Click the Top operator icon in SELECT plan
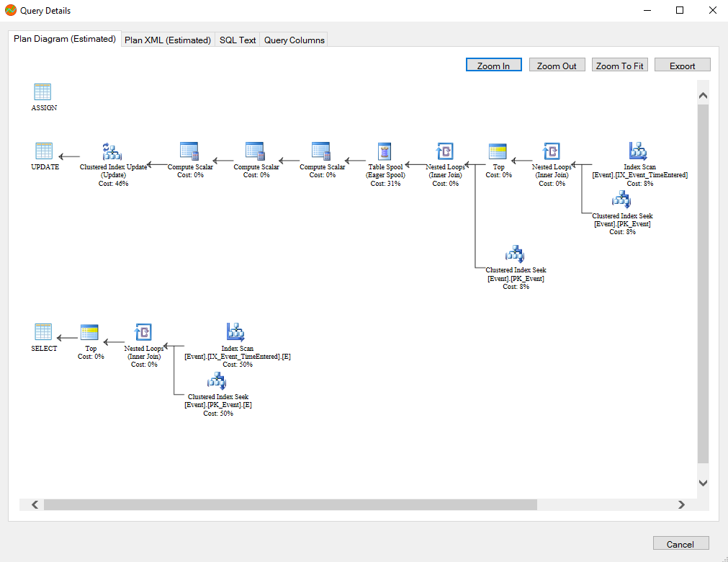 89,333
